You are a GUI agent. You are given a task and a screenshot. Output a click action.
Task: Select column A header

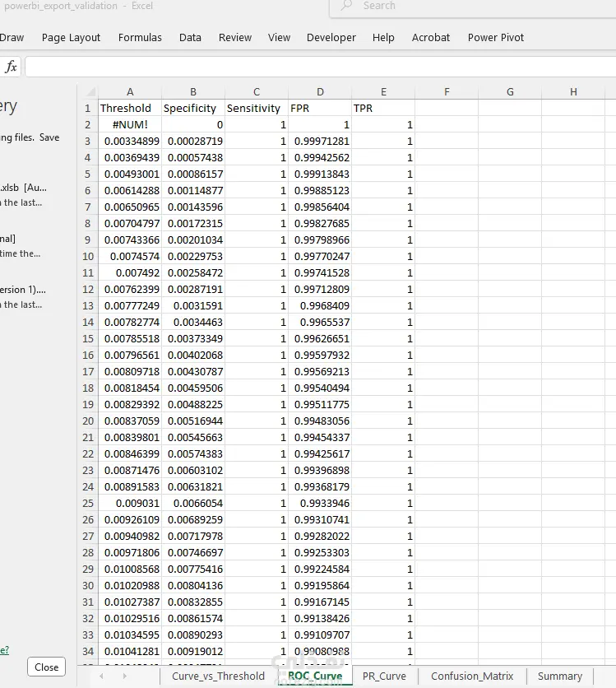pos(130,91)
